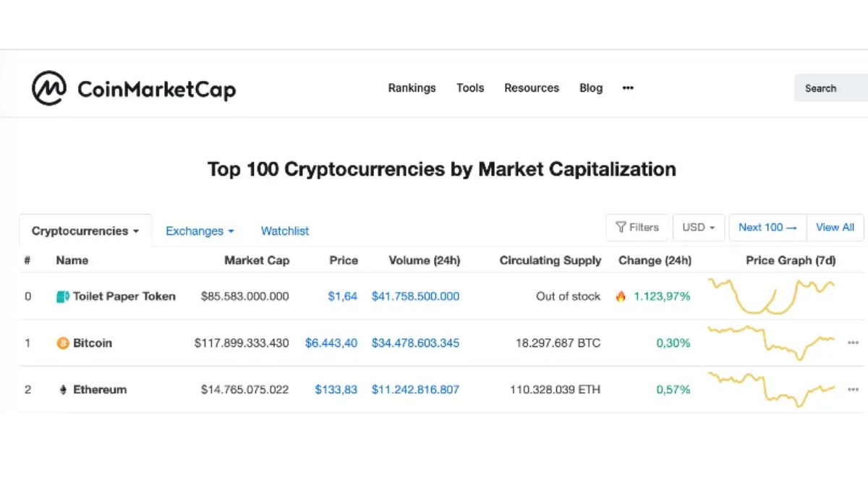
Task: Open the three-dot more menu in navigation
Action: 628,88
